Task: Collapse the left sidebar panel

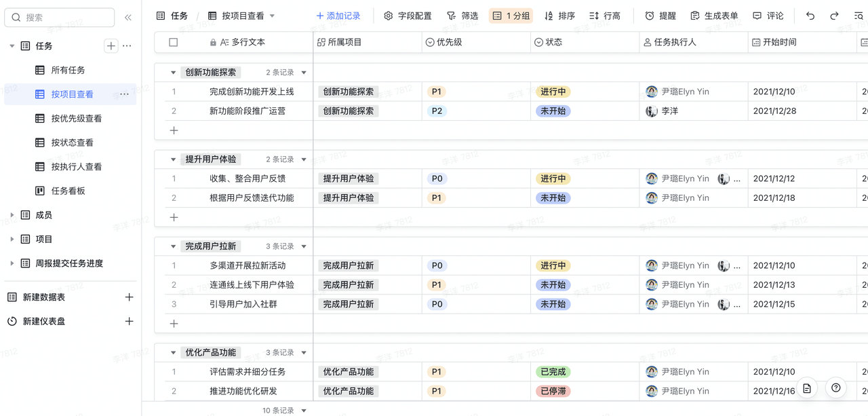Action: 128,18
